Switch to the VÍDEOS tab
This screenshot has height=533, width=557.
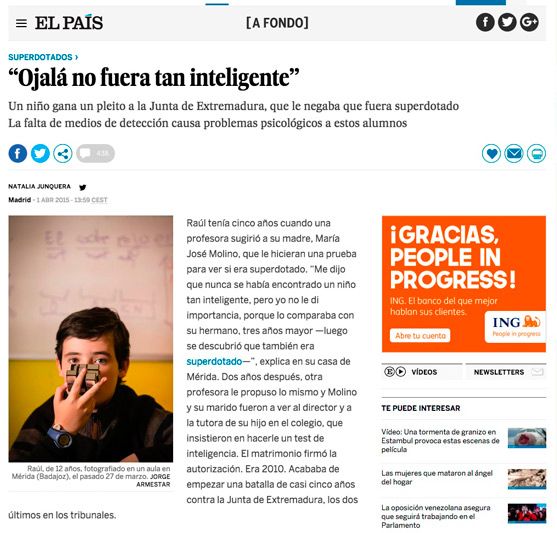(x=422, y=372)
